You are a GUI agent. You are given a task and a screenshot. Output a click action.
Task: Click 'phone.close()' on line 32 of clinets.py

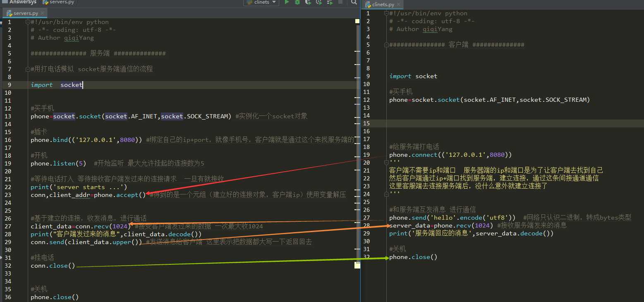tap(413, 257)
